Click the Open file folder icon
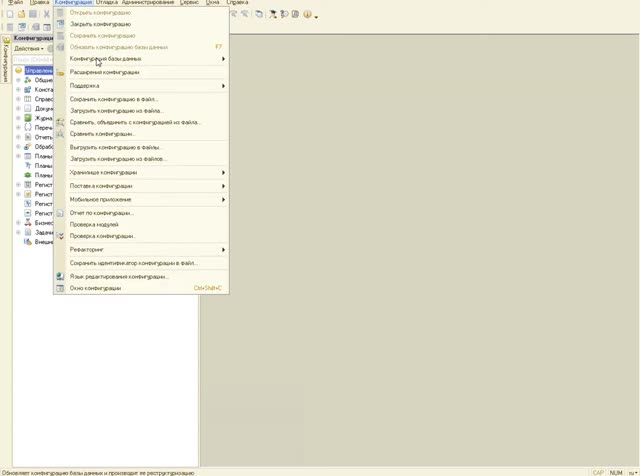This screenshot has height=476, width=640. tap(21, 14)
